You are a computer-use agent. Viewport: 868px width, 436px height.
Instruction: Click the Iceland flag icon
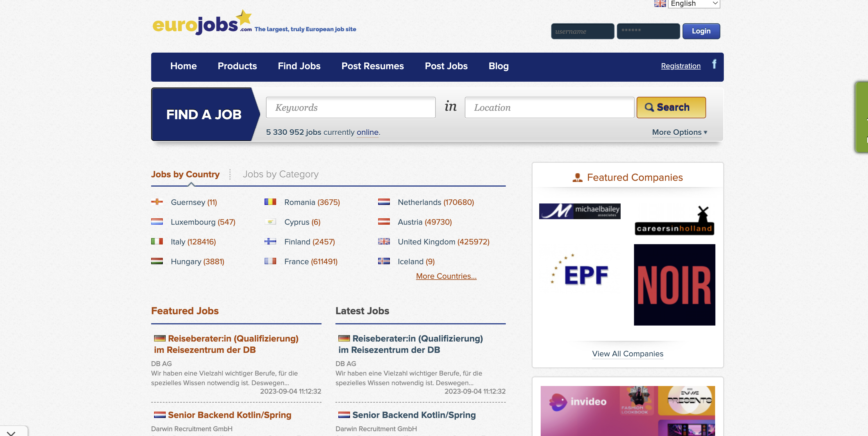[x=384, y=261]
